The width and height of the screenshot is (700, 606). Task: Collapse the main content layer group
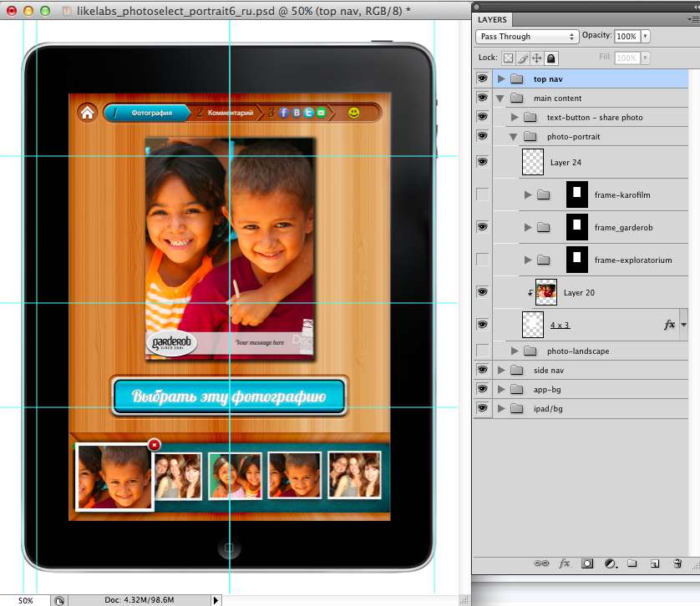point(501,98)
